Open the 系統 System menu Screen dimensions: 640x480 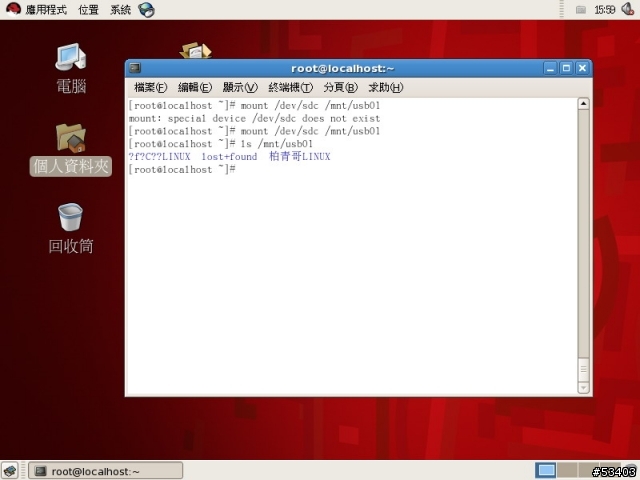[x=120, y=10]
